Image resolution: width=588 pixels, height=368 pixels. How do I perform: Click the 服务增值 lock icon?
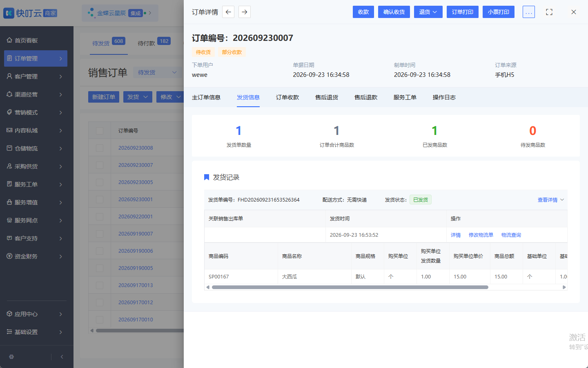point(9,202)
